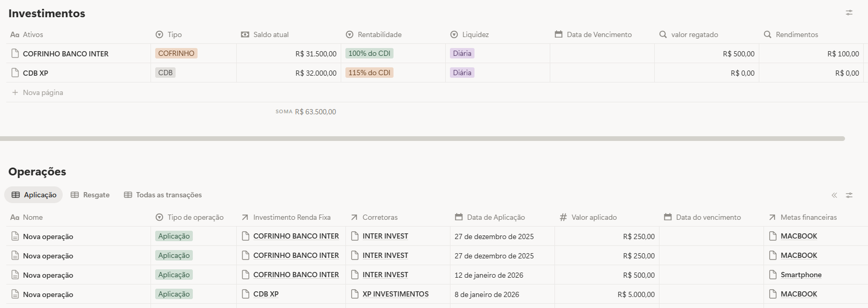Open Tipo column header dropdown
Image resolution: width=868 pixels, height=308 pixels.
(174, 34)
